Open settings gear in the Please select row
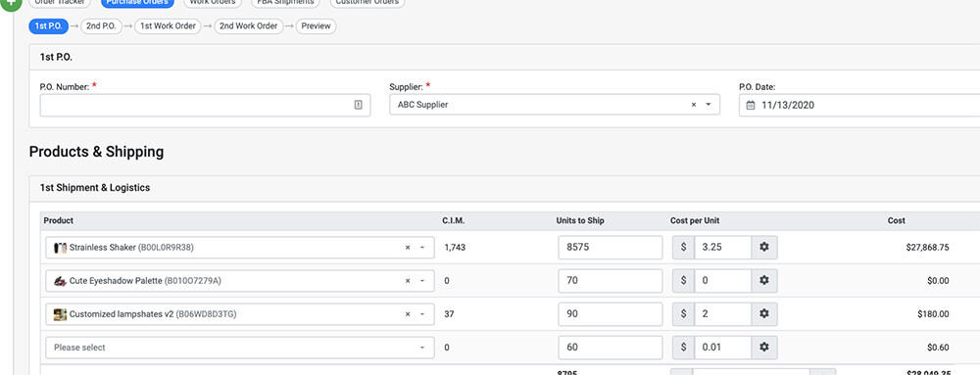Image resolution: width=980 pixels, height=375 pixels. (763, 348)
